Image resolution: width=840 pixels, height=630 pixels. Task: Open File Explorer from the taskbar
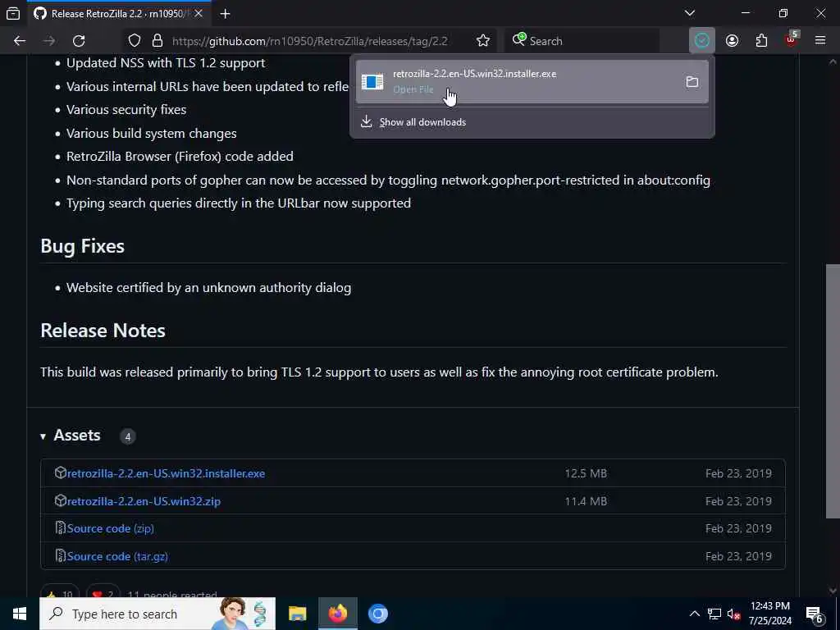(x=297, y=614)
